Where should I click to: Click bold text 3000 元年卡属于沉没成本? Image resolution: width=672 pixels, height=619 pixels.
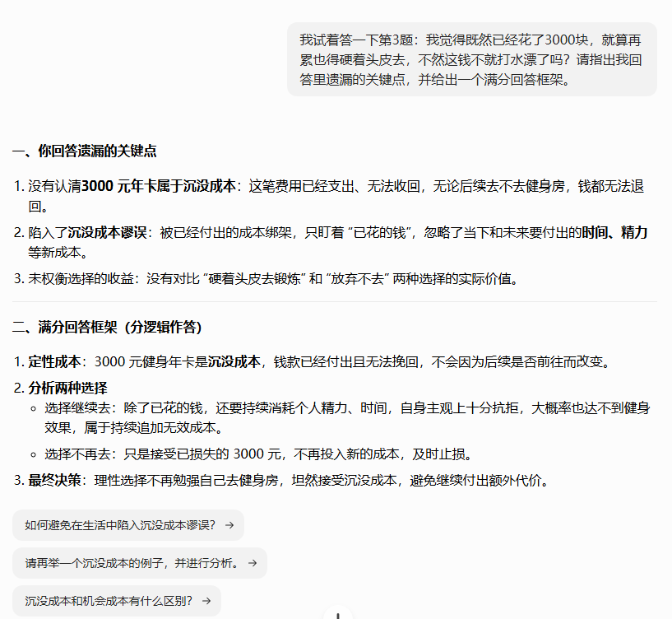[x=159, y=186]
